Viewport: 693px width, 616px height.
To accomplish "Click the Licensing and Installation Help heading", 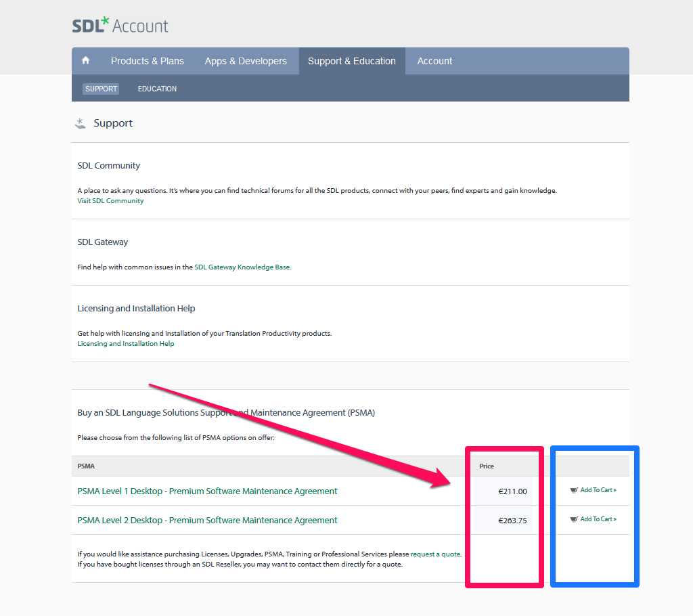I will (x=136, y=308).
